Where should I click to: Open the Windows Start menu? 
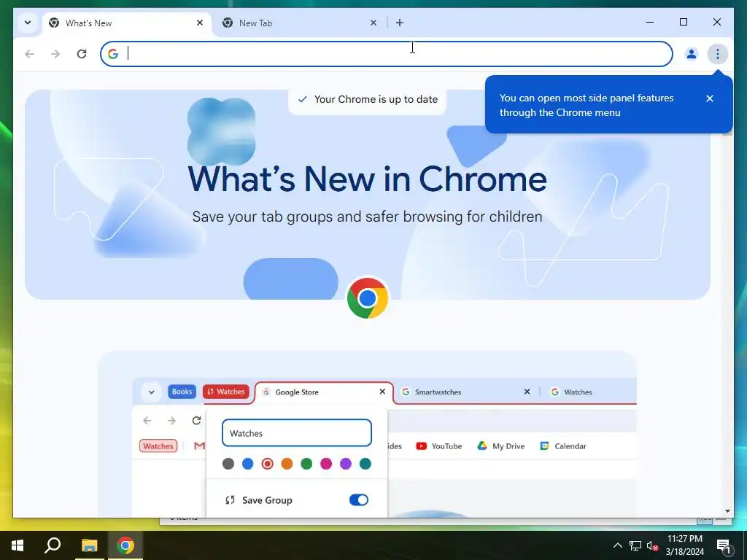(18, 545)
